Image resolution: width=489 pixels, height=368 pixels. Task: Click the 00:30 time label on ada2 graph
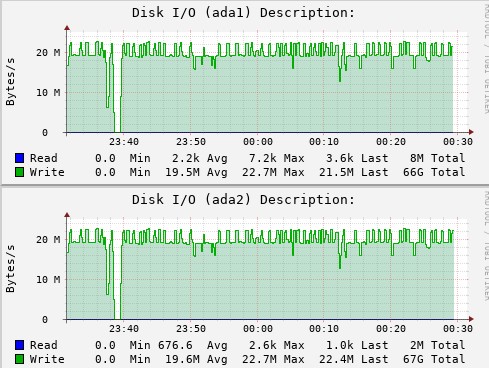tap(458, 329)
